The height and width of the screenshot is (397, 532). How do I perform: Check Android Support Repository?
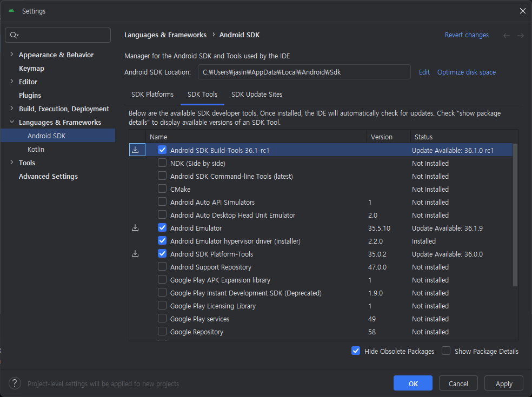162,267
